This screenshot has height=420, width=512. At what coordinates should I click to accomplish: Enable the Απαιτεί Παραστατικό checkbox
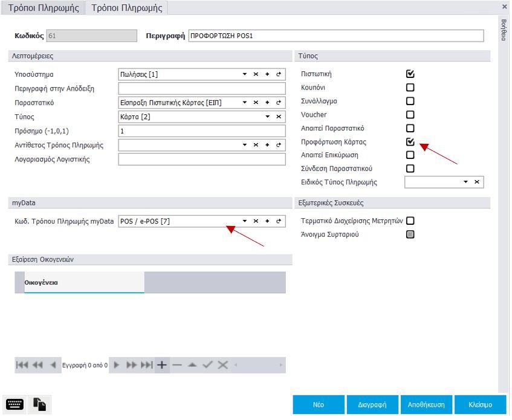410,129
